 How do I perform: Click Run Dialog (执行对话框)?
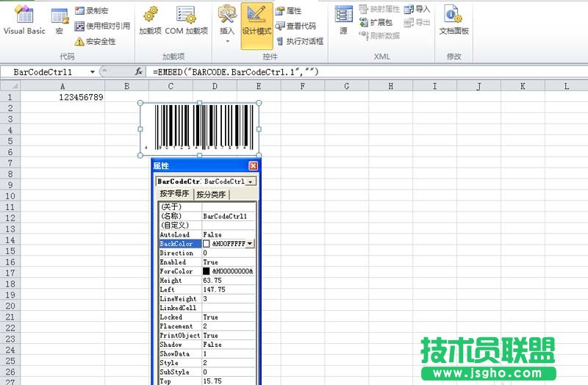click(x=299, y=41)
